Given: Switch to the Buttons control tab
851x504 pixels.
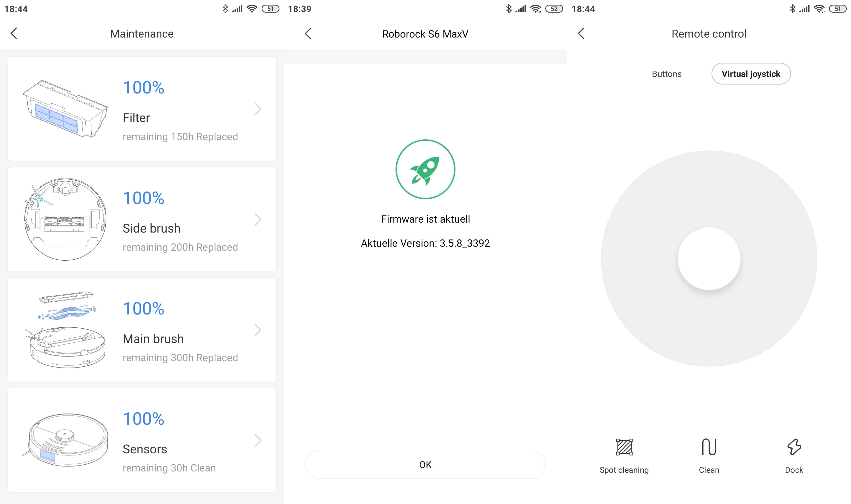Looking at the screenshot, I should (x=667, y=74).
